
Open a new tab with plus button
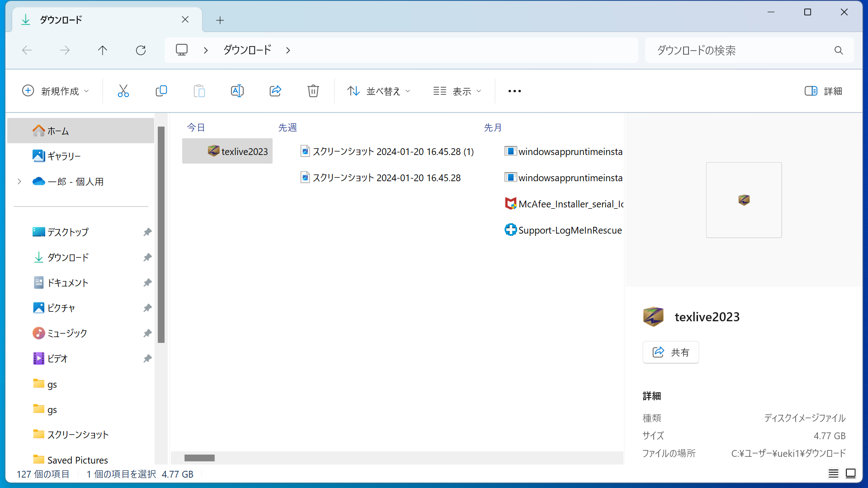click(220, 20)
